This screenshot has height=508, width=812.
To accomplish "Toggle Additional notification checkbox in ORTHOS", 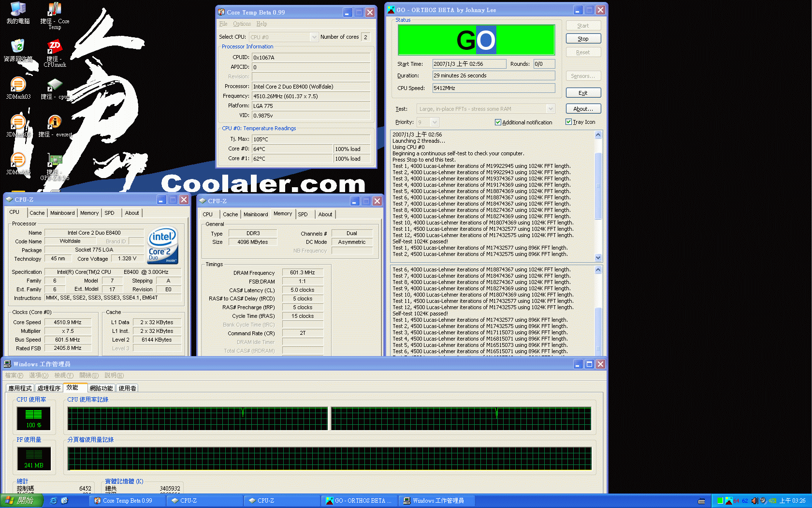I will pos(498,122).
